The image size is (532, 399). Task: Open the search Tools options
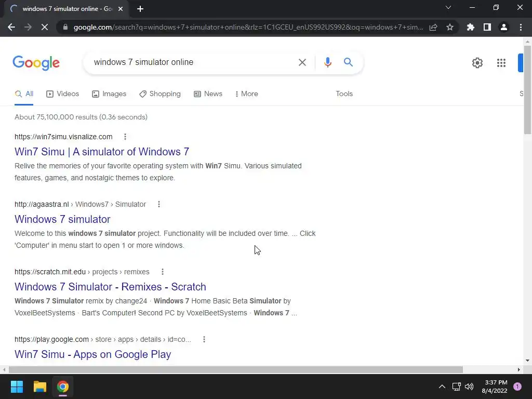344,94
